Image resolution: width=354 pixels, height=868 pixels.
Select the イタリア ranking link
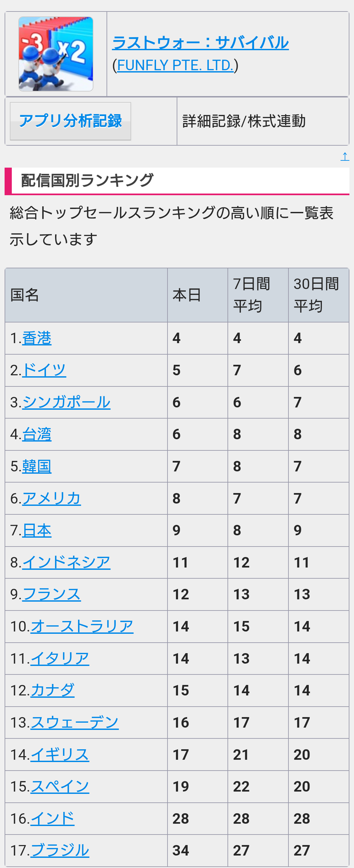click(60, 658)
